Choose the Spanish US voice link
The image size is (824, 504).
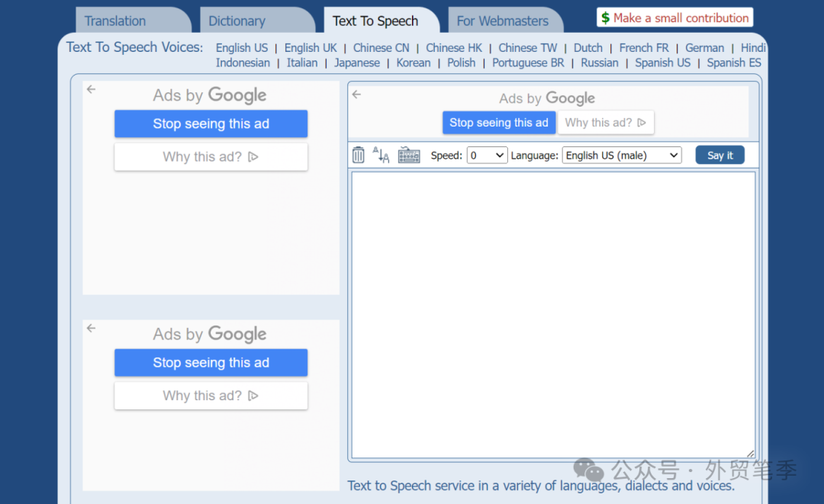point(663,63)
